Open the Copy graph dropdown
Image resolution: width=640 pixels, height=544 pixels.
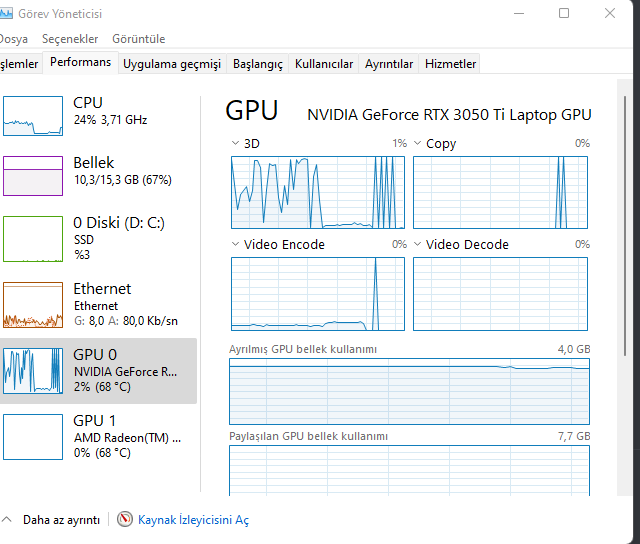click(418, 144)
